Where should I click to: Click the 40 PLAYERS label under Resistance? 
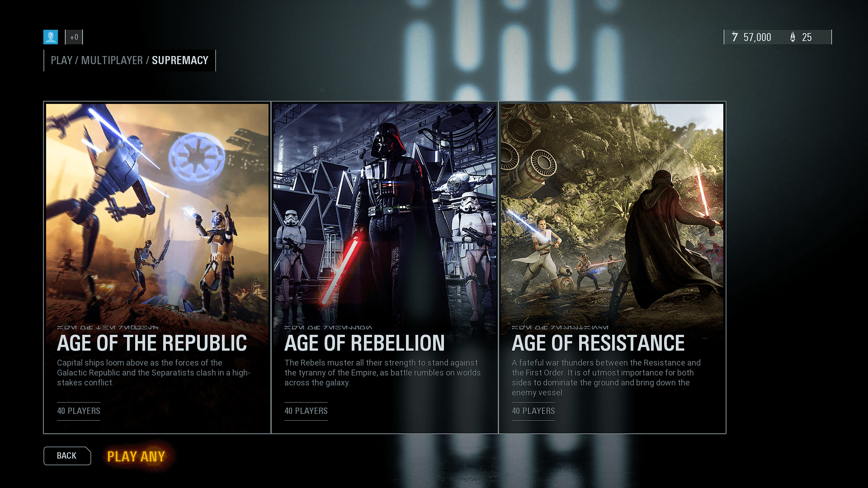533,411
